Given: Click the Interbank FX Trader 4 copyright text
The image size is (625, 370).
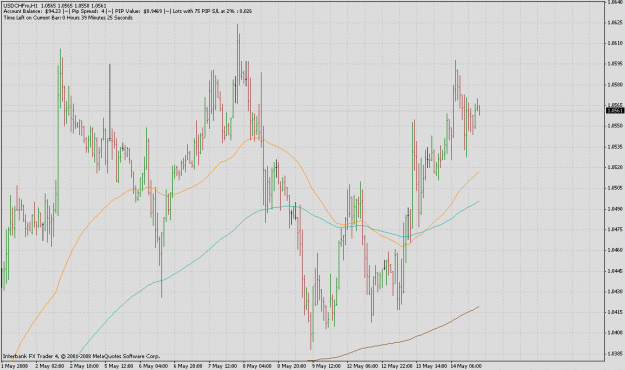Looking at the screenshot, I should pos(82,356).
